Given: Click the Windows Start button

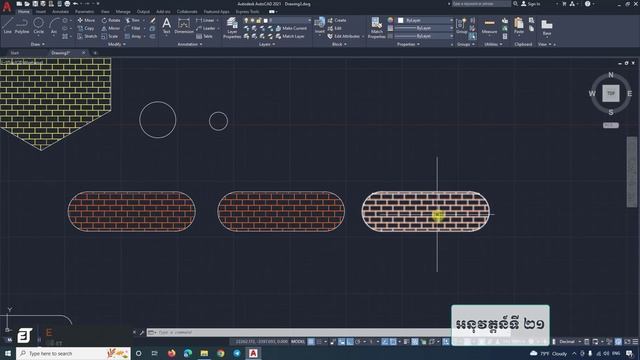Looking at the screenshot, I should [7, 353].
